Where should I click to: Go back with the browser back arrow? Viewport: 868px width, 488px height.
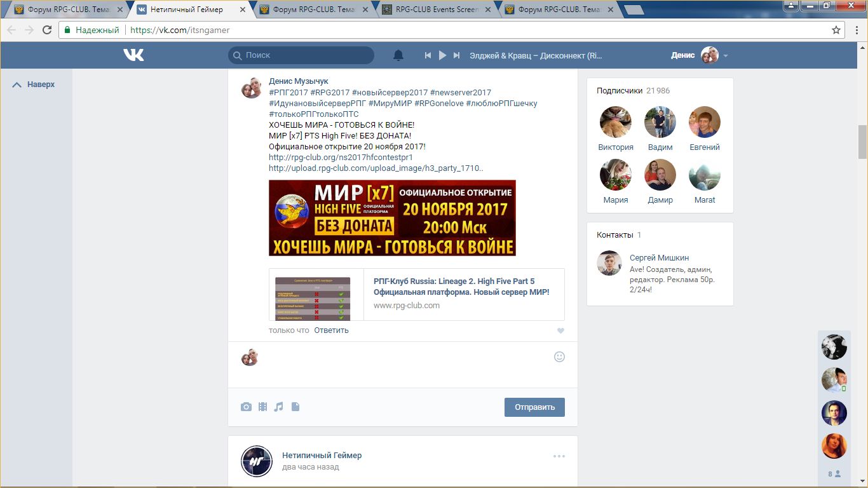tap(12, 30)
